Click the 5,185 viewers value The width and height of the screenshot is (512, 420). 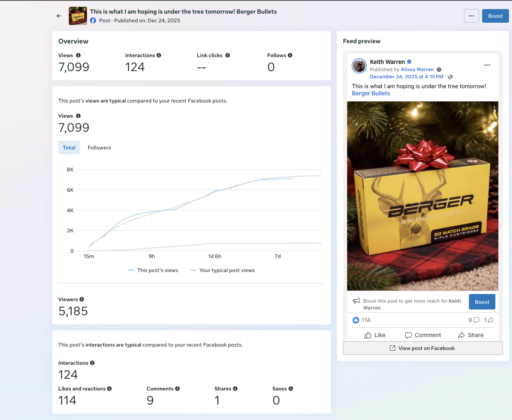pos(73,311)
